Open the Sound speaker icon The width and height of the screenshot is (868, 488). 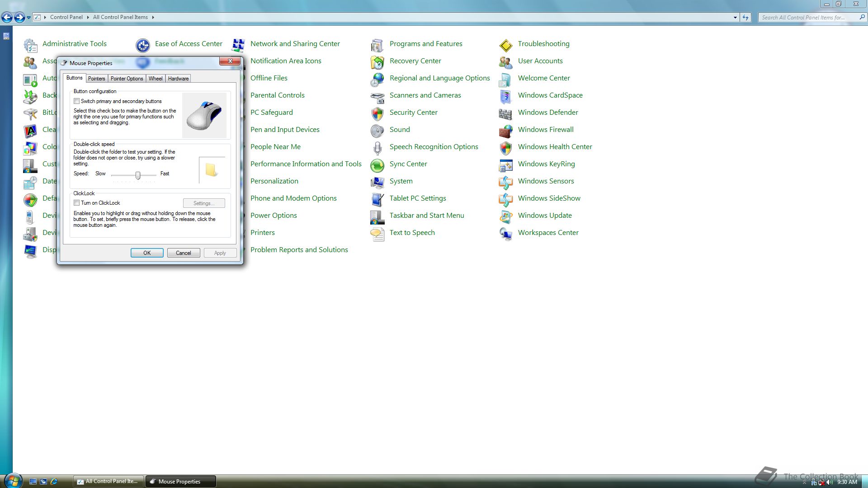coord(377,131)
